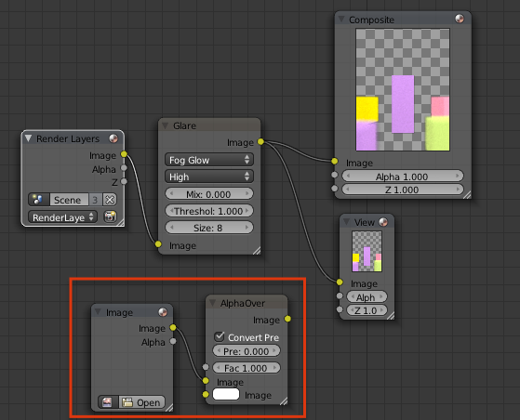This screenshot has height=420, width=520.
Task: Open the Fog Glow glare type dropdown
Action: (x=209, y=160)
